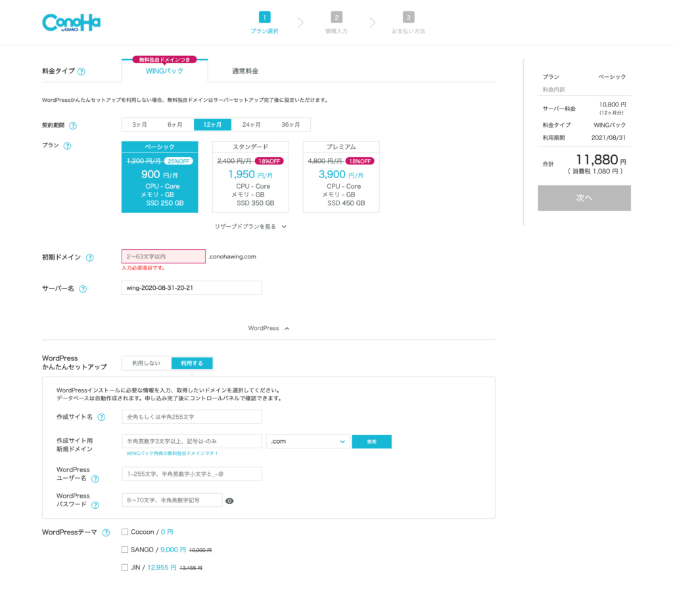This screenshot has width=673, height=616.
Task: Switch to 通常料金 pricing tab
Action: (x=245, y=71)
